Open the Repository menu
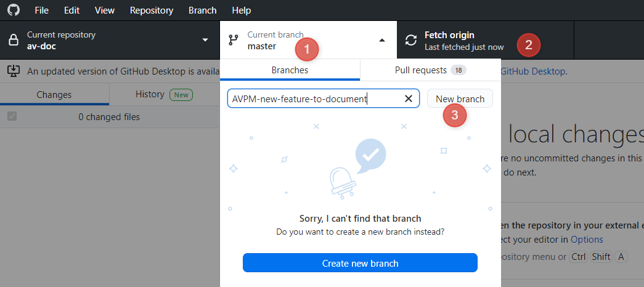 click(x=152, y=10)
